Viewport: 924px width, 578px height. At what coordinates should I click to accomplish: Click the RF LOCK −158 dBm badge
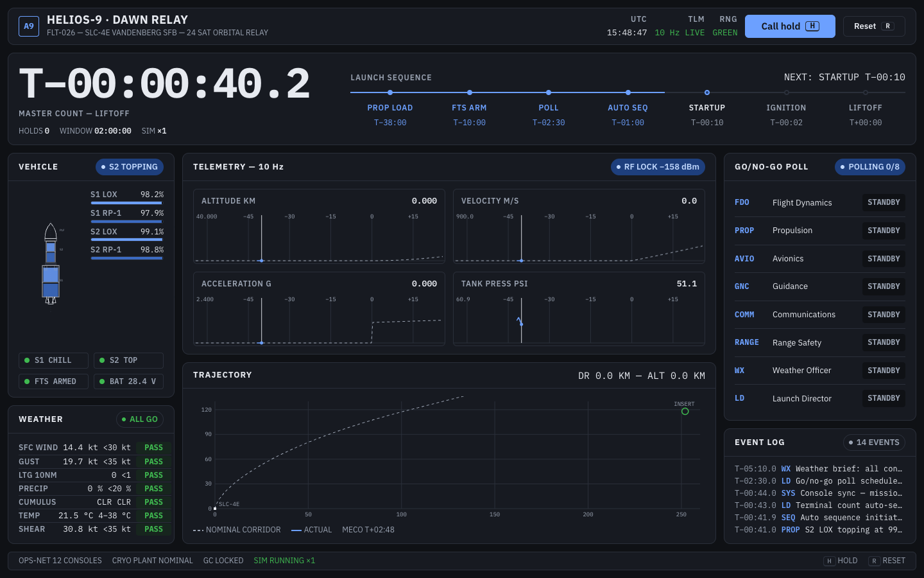(x=658, y=167)
